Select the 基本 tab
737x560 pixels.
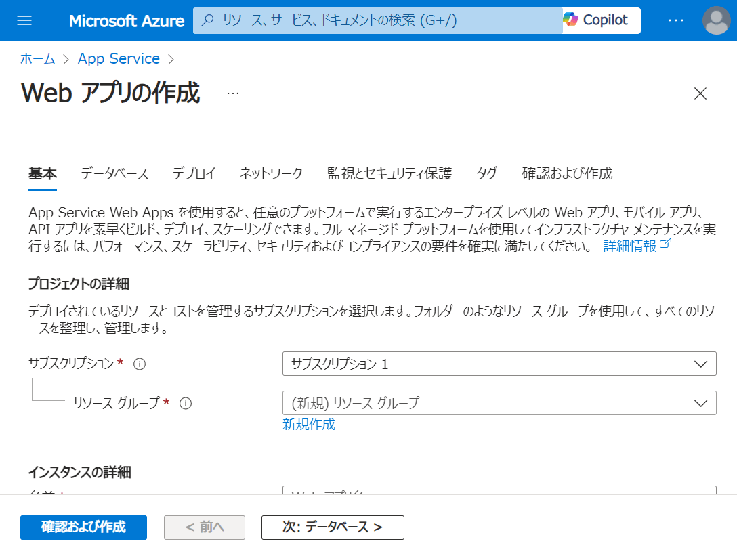(42, 173)
